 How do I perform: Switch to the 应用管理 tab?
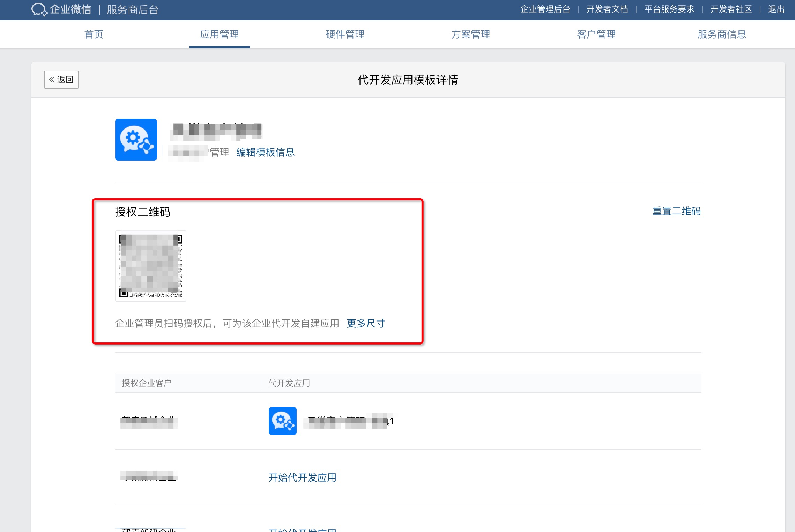(x=220, y=34)
